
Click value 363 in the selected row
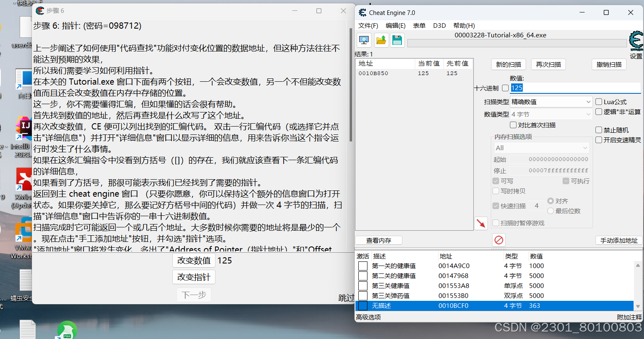[534, 306]
